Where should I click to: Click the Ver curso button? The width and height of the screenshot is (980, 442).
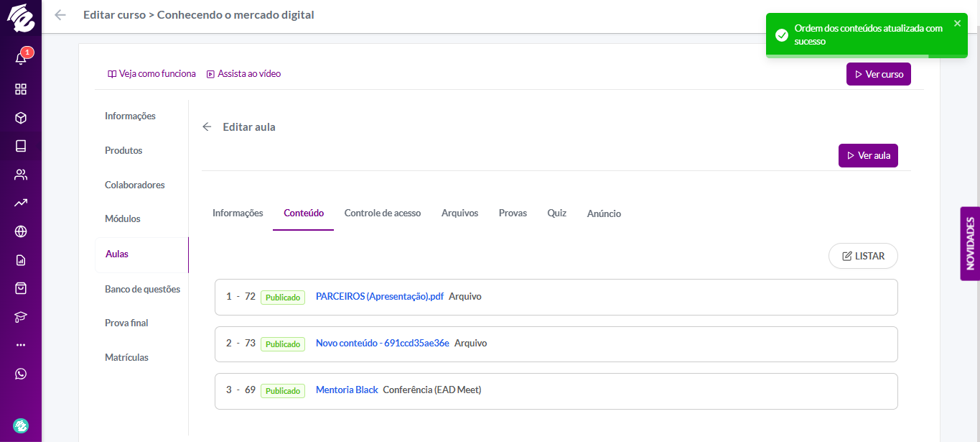(x=879, y=74)
